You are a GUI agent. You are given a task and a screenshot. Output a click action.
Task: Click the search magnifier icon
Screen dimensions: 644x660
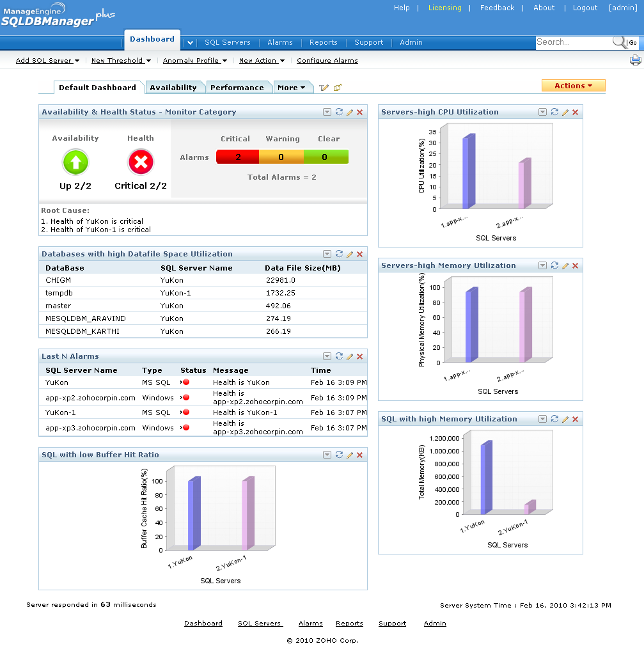618,43
